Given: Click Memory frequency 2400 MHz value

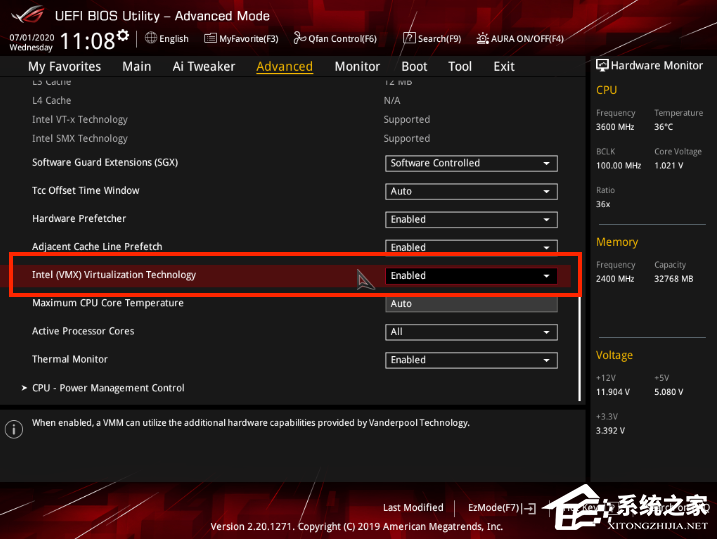Looking at the screenshot, I should [x=615, y=279].
